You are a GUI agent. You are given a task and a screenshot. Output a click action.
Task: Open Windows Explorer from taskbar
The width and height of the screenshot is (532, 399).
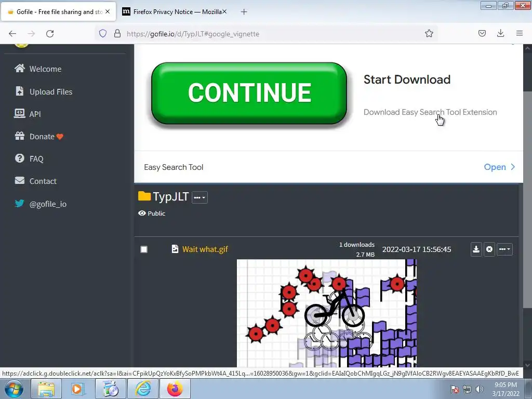coord(46,389)
